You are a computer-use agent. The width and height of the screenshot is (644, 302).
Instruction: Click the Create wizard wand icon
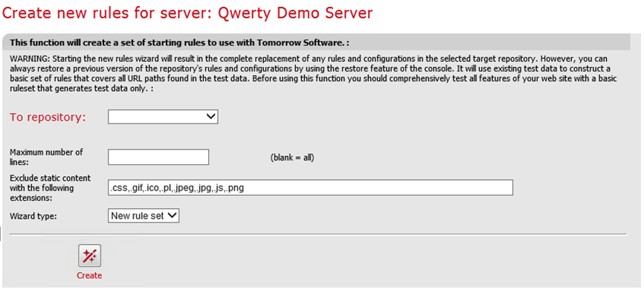point(89,256)
